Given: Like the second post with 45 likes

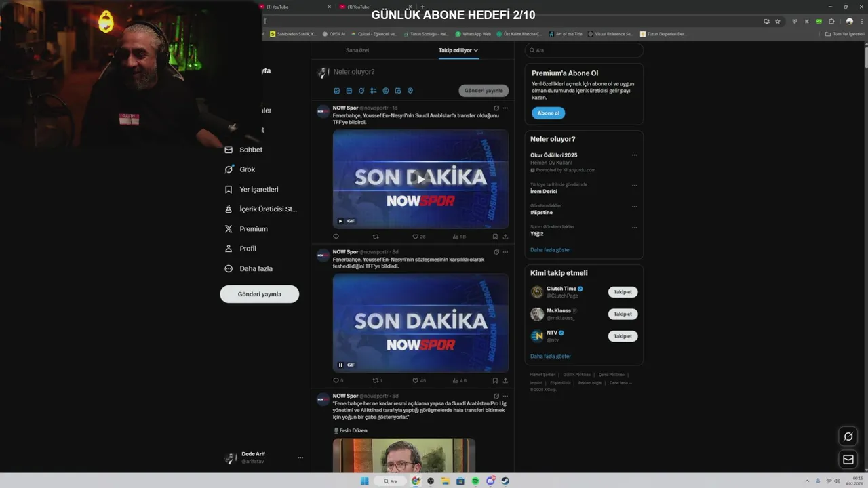Looking at the screenshot, I should tap(419, 380).
